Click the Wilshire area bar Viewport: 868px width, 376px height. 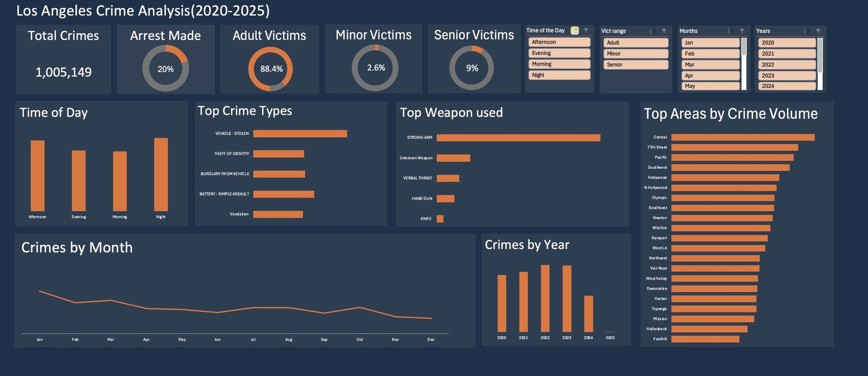pyautogui.click(x=721, y=228)
